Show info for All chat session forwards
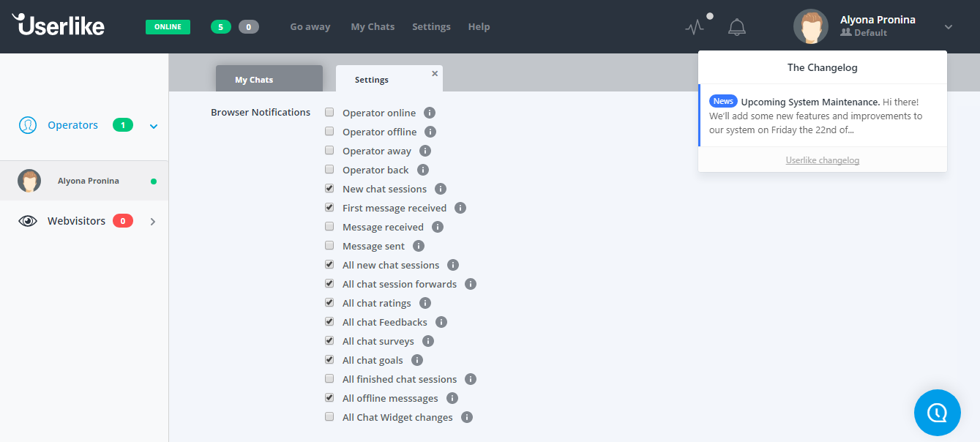This screenshot has height=442, width=980. tap(471, 284)
